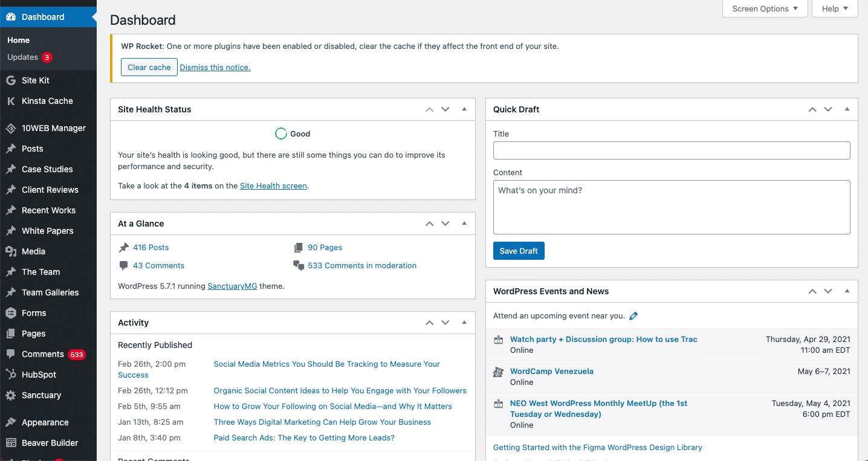Click into the Quick Draft Title field

[671, 150]
